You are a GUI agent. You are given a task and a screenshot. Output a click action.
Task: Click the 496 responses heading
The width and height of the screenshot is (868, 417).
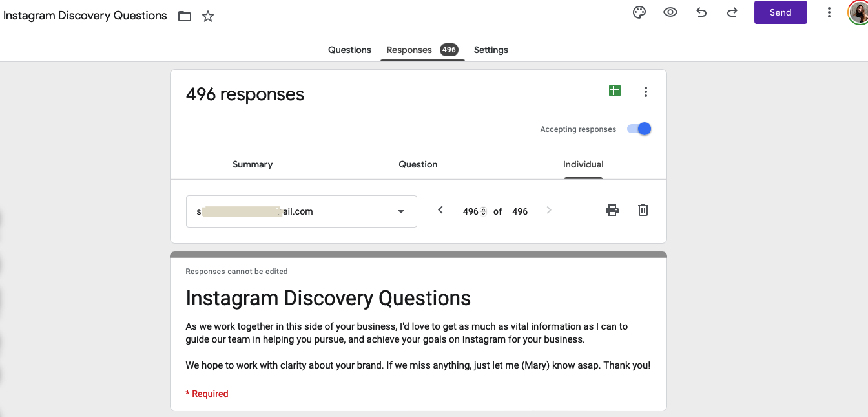pos(245,94)
